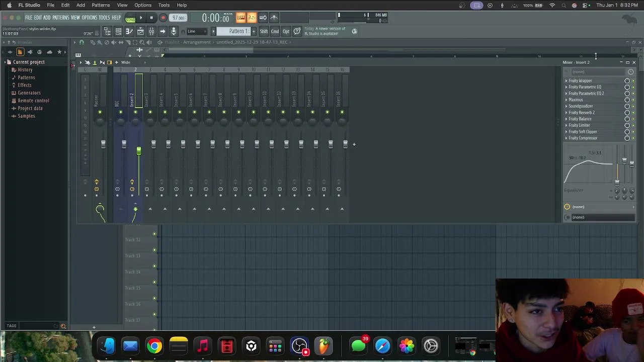Disable the Fruity Compressor slot LED
The height and width of the screenshot is (362, 644).
pyautogui.click(x=633, y=138)
